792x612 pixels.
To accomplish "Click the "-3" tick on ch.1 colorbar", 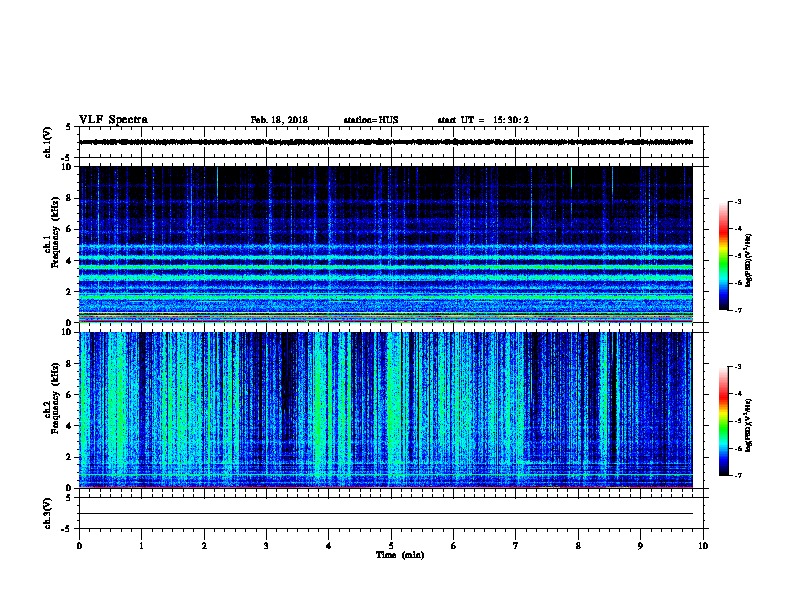I will 737,201.
